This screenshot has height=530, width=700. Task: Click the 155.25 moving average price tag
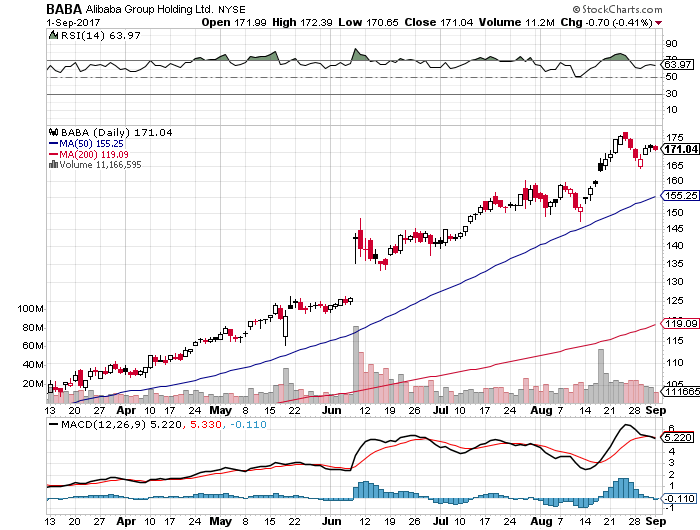point(679,197)
